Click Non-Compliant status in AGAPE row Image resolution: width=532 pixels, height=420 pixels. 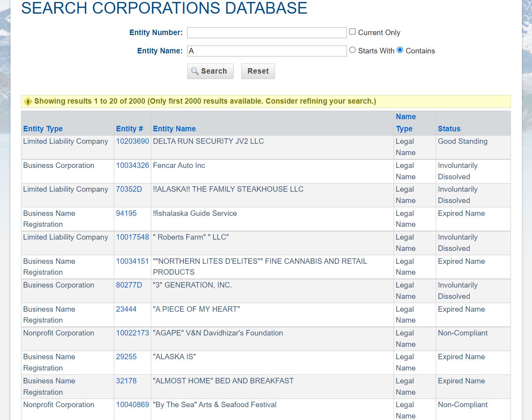tap(463, 333)
